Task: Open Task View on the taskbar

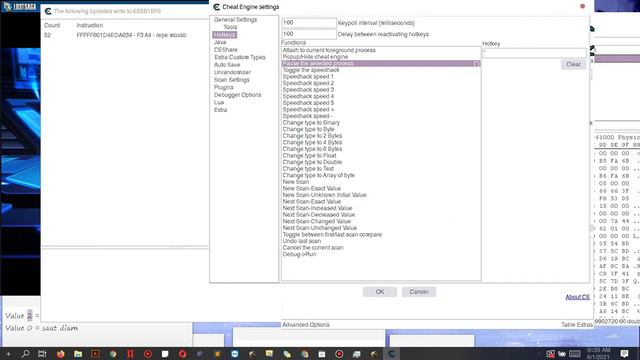Action: 42,354
